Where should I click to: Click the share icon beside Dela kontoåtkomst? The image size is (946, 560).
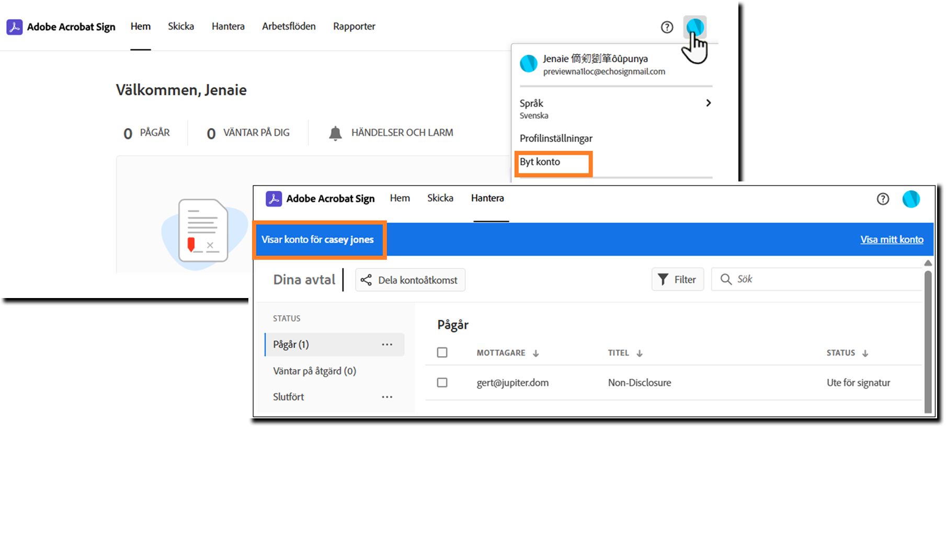366,280
